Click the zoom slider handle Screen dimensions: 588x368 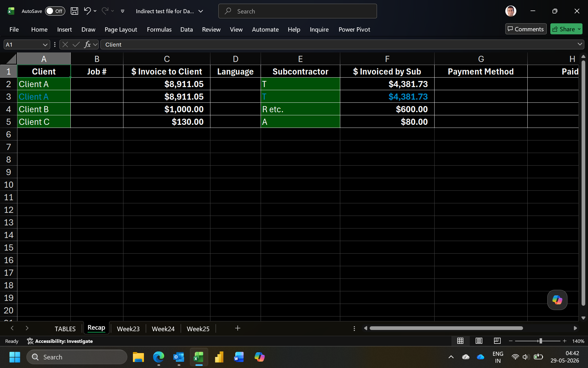(541, 341)
